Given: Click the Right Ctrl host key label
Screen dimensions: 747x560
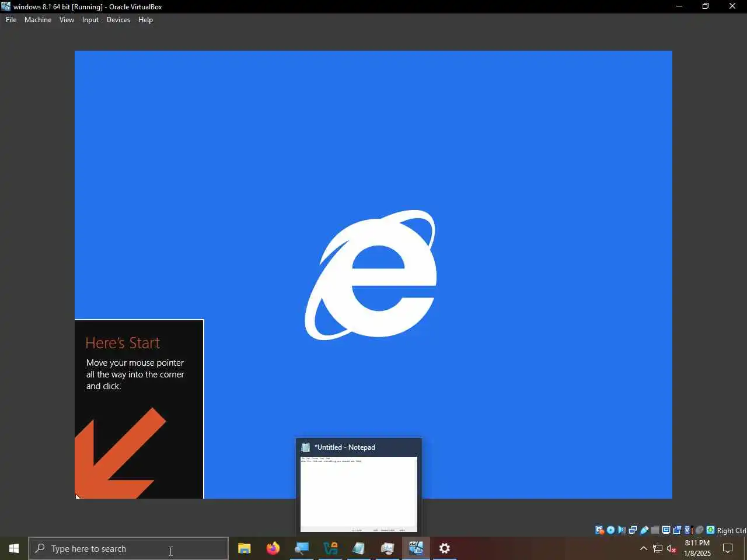Looking at the screenshot, I should (731, 530).
